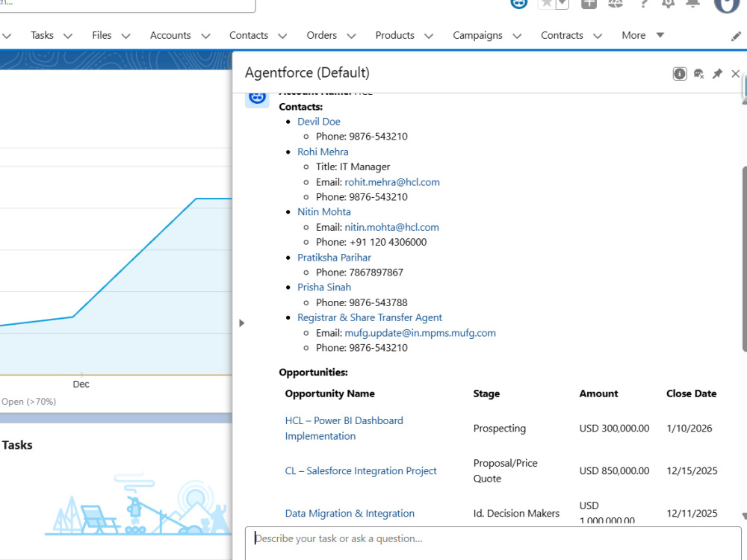Click the pencil icon to edit navigation
This screenshot has height=560, width=747.
[736, 36]
